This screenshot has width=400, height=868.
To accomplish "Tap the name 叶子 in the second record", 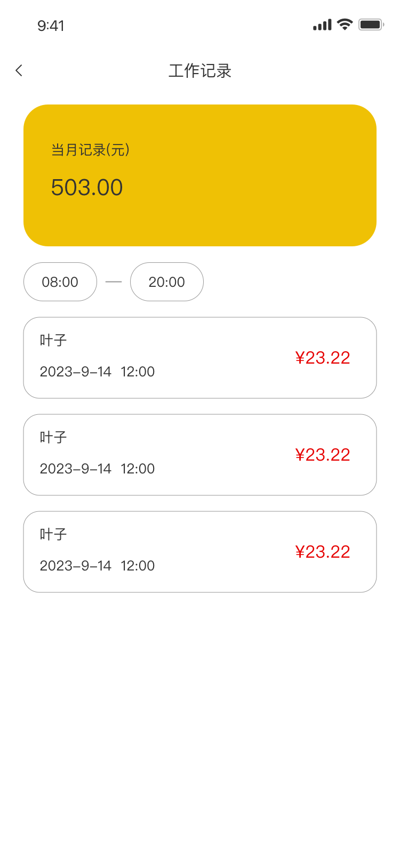I will (53, 437).
